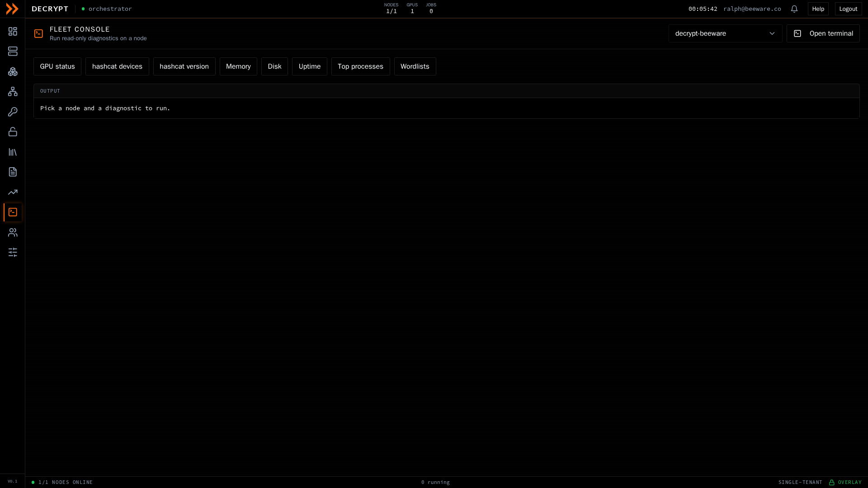
Task: Run the Memory diagnostic
Action: point(238,66)
